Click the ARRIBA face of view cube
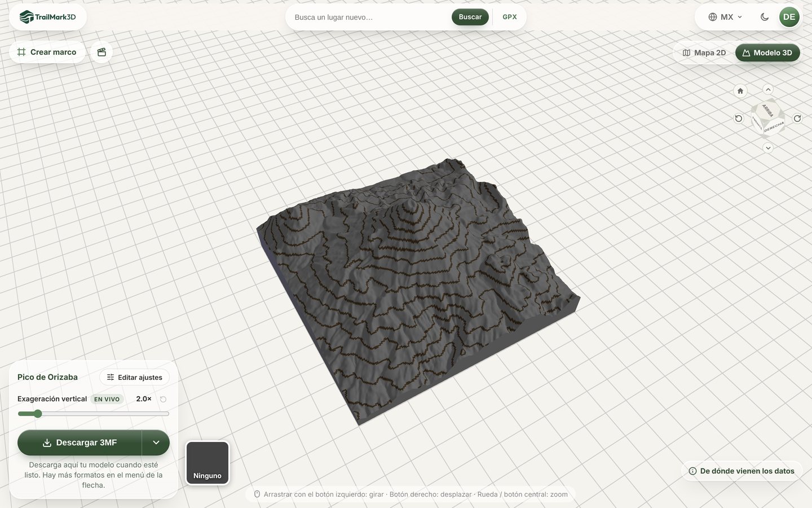Viewport: 812px width, 508px height. click(768, 110)
